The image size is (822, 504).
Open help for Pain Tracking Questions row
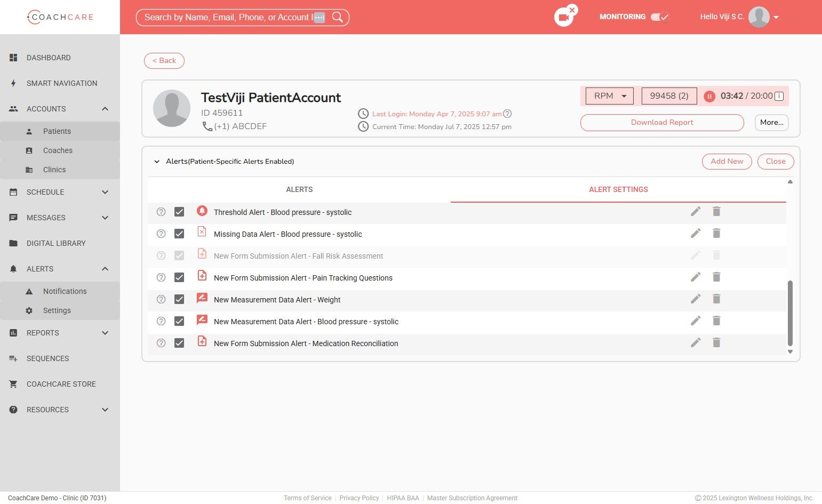tap(161, 277)
